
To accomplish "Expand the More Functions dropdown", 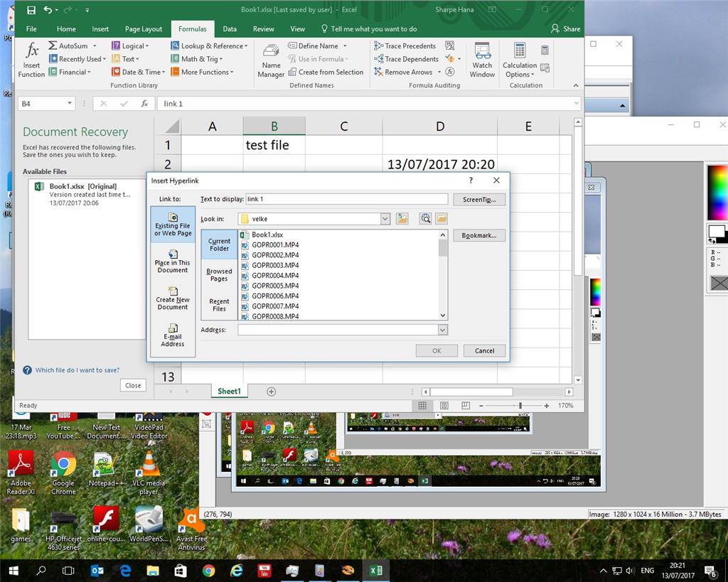I will 232,72.
